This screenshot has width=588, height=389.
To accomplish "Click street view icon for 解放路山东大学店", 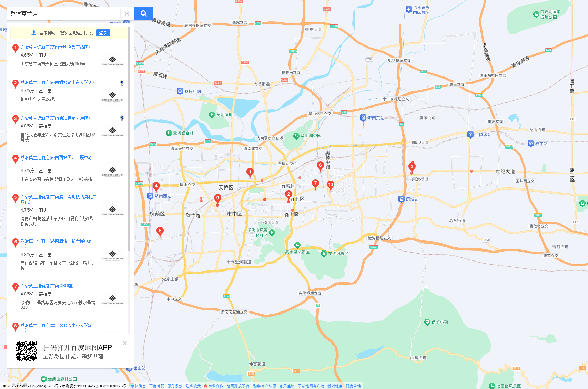I will (122, 83).
